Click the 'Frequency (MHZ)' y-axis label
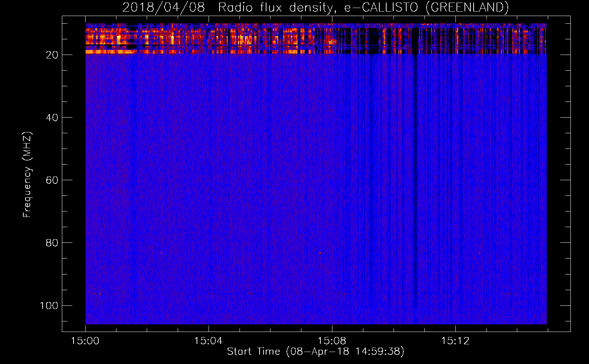Image resolution: width=589 pixels, height=364 pixels. [x=27, y=174]
